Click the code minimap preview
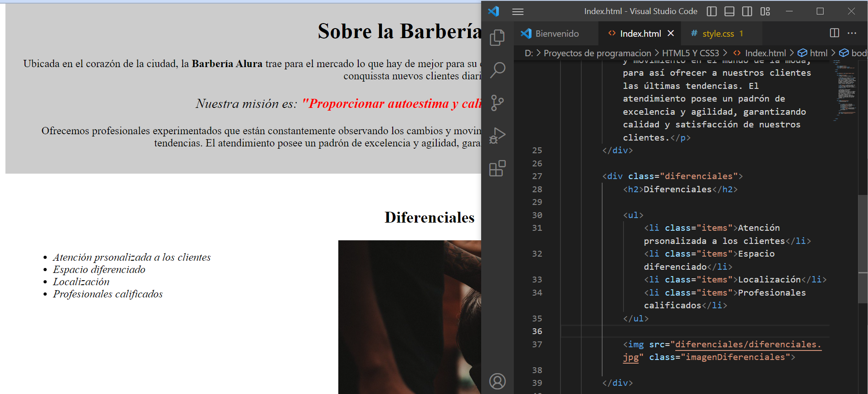 (846, 91)
